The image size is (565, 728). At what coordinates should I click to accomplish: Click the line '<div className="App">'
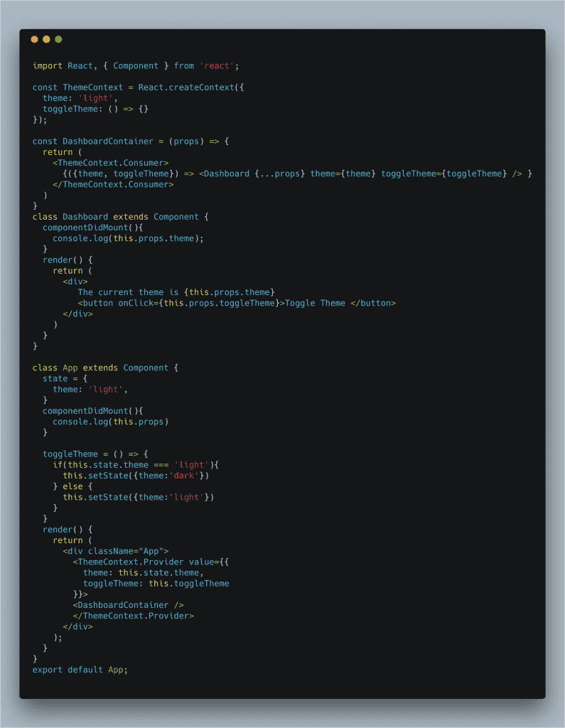pos(116,551)
